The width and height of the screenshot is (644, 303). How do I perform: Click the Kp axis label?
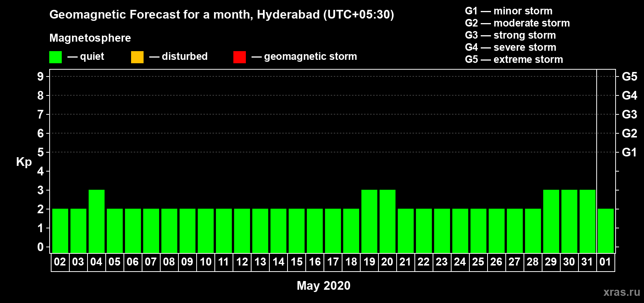[x=24, y=162]
